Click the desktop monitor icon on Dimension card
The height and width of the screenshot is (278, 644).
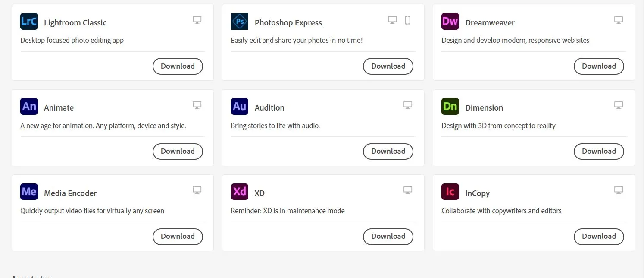pyautogui.click(x=619, y=105)
